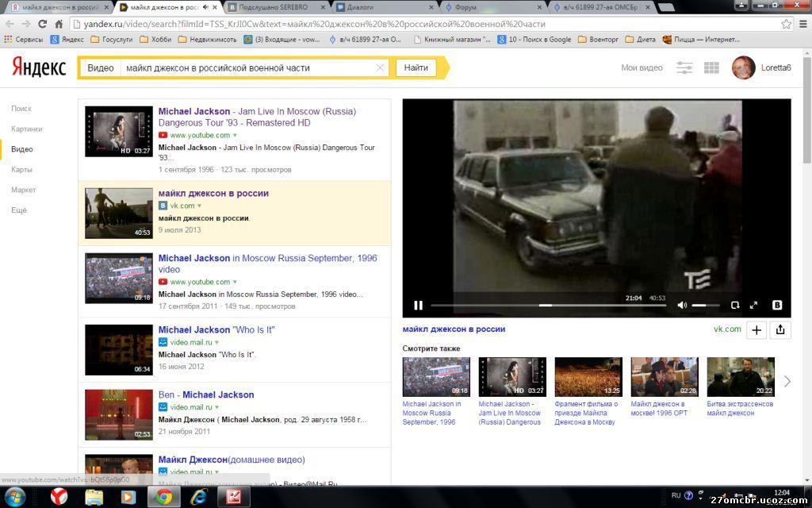Switch to Карты in the left sidebar
Viewport: 812px width, 508px height.
pyautogui.click(x=21, y=170)
